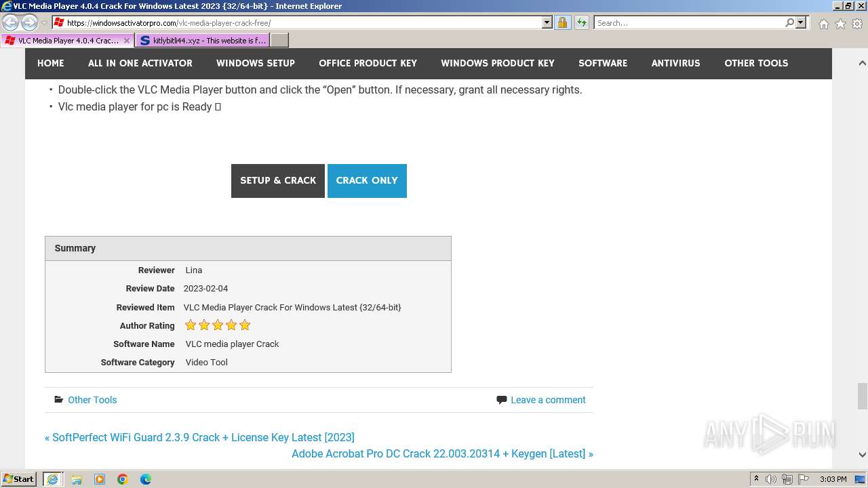Switch to kitlybitli44.xyz tab

click(203, 41)
